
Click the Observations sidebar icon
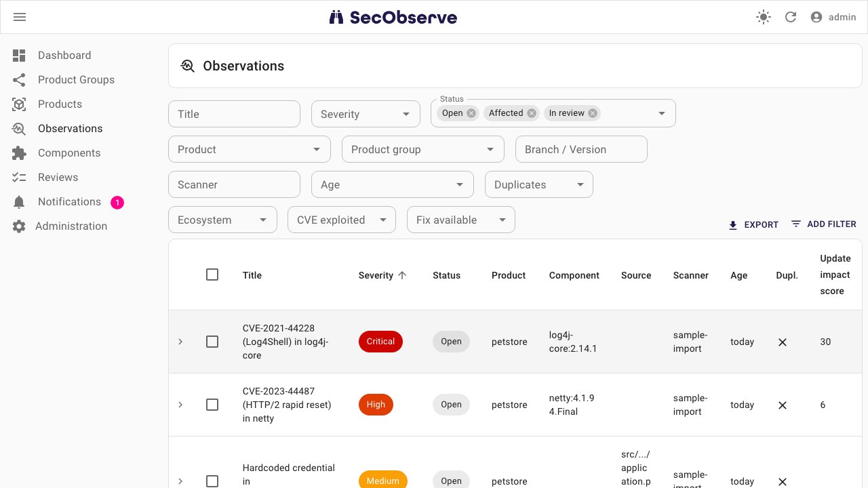click(x=19, y=129)
